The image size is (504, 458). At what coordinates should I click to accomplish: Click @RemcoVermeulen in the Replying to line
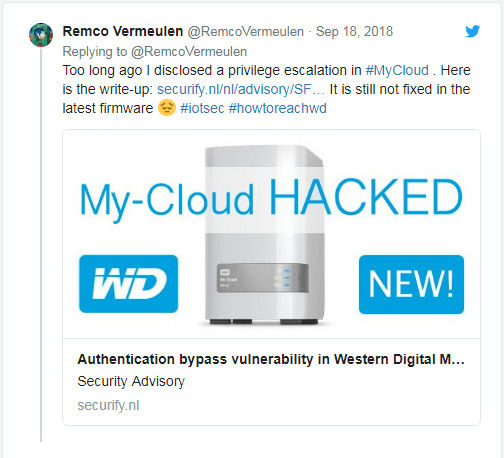[189, 51]
